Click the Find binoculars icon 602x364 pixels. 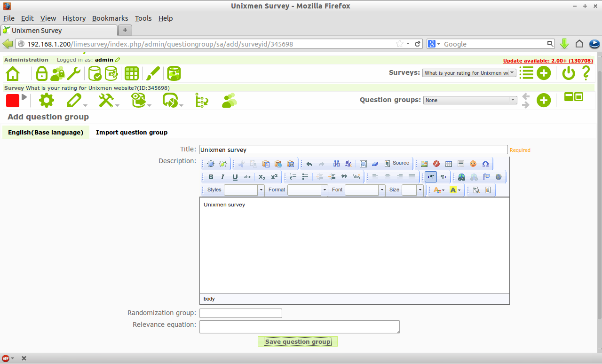pos(336,164)
